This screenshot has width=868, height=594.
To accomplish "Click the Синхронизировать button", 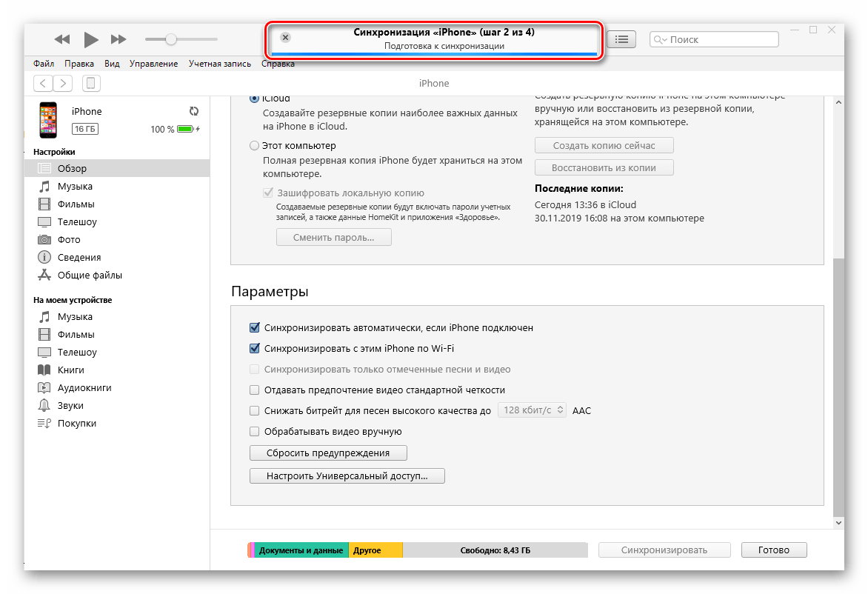I will click(x=664, y=550).
